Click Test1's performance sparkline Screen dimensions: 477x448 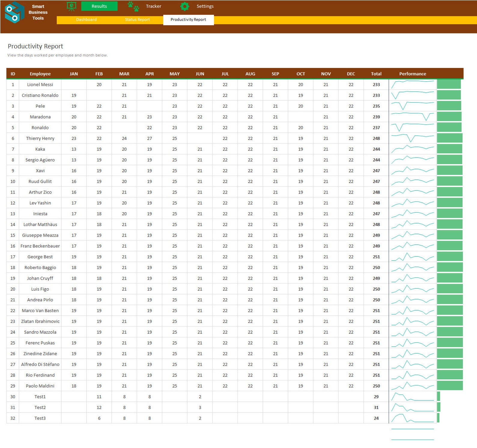tap(412, 397)
